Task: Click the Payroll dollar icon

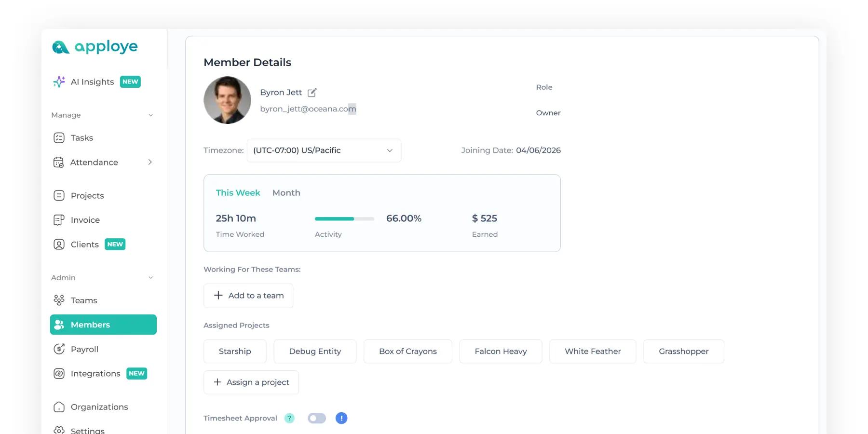Action: 59,349
